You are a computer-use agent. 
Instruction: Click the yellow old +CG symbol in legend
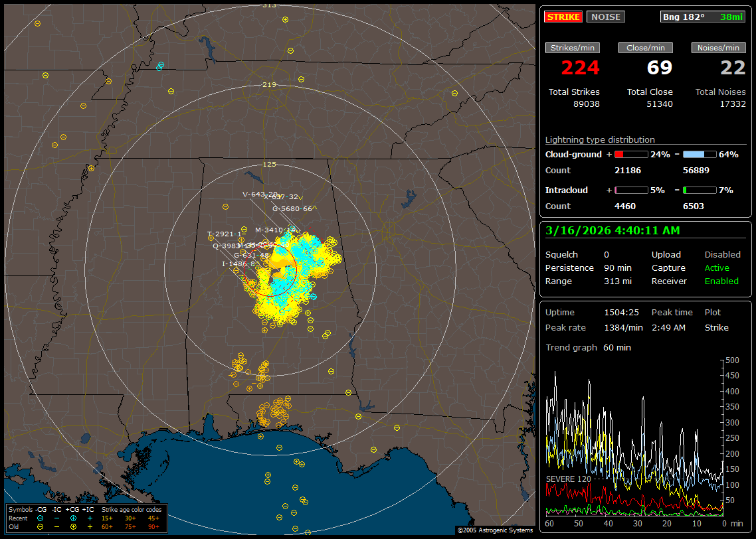[73, 526]
